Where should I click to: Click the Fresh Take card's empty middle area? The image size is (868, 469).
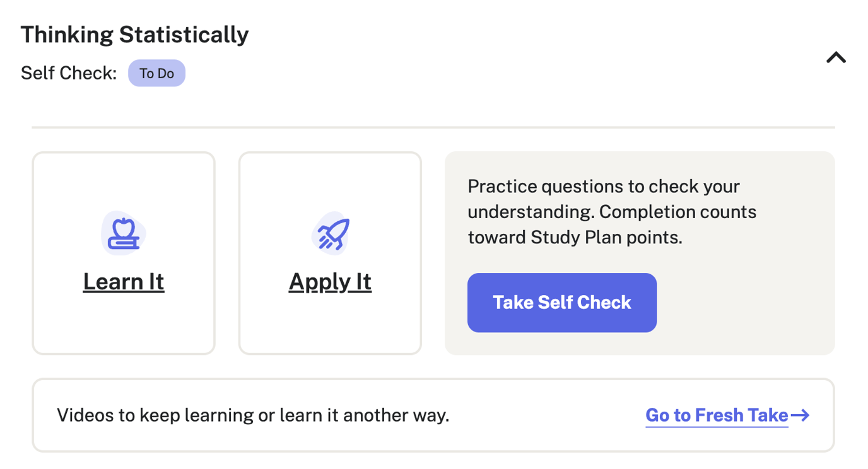(542, 415)
